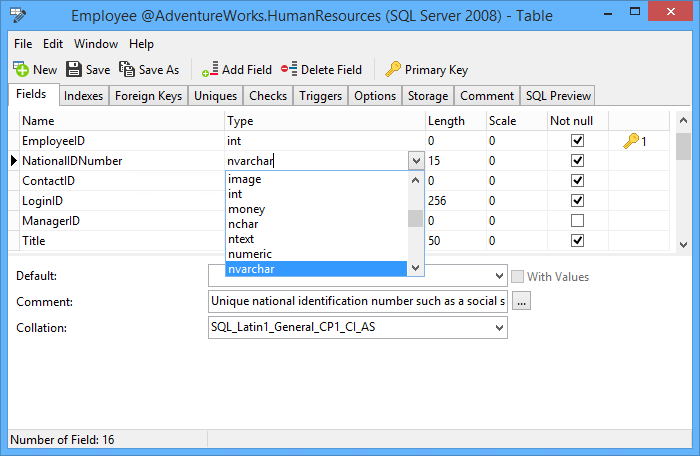Switch to the SQL Preview tab
Viewport: 700px width, 456px height.
(x=558, y=96)
